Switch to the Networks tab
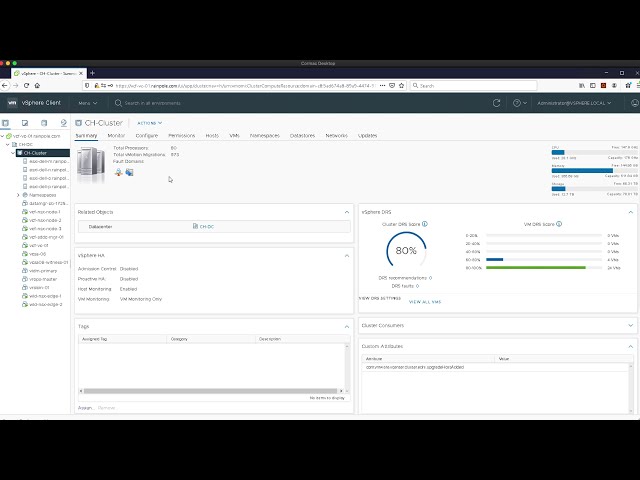The height and width of the screenshot is (480, 640). pos(337,136)
